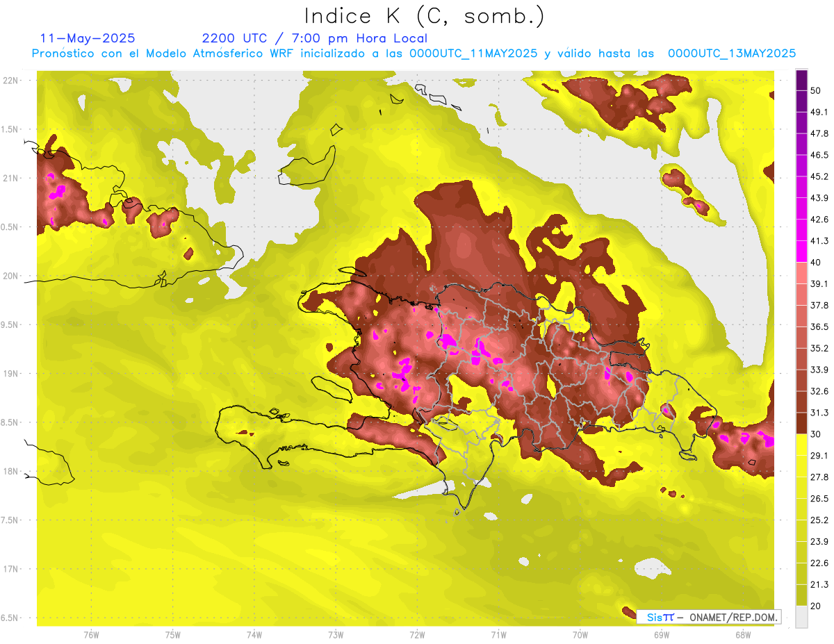This screenshot has height=644, width=834.
Task: Click the "25.2" color scale label
Action: coord(819,520)
